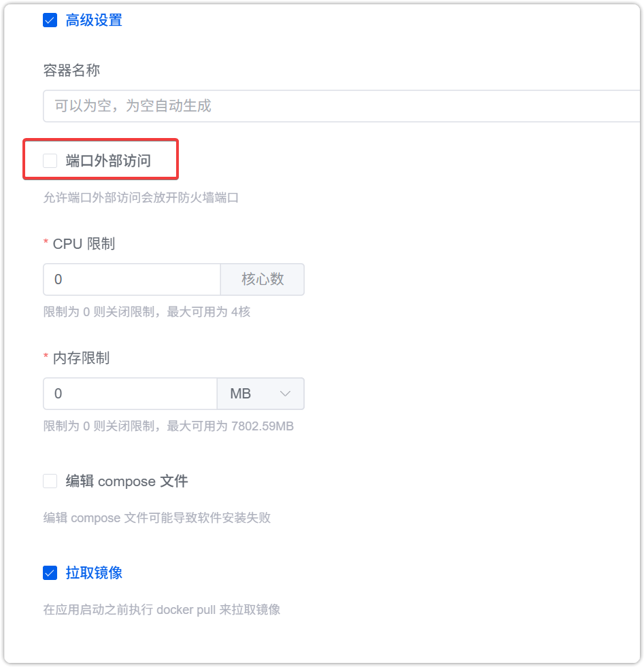Click the 端口外部访问 label text
644x667 pixels.
[108, 161]
